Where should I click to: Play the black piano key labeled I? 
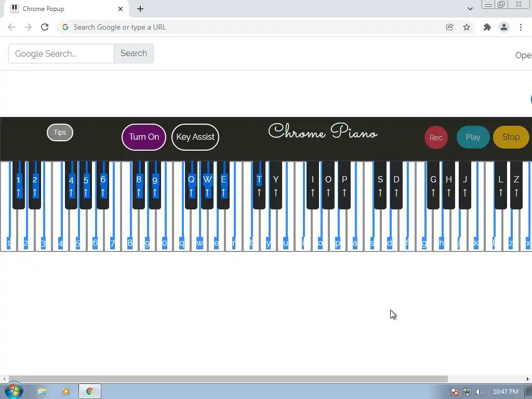pos(312,185)
